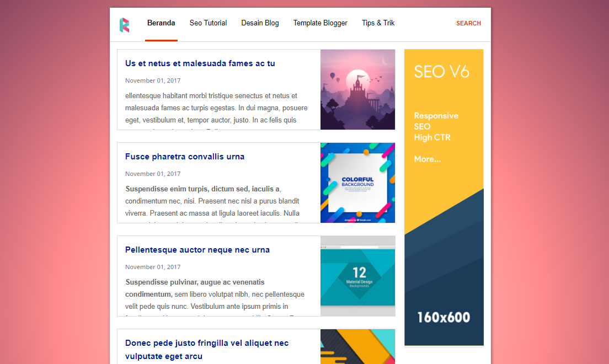609x364 pixels.
Task: Open the post 'Us et netus et malesuada'
Action: [x=200, y=63]
